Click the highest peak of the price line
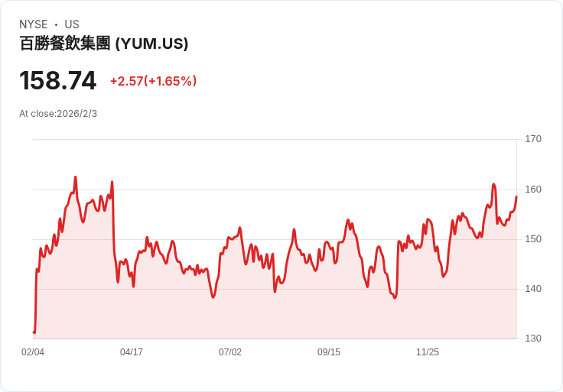 tap(75, 177)
